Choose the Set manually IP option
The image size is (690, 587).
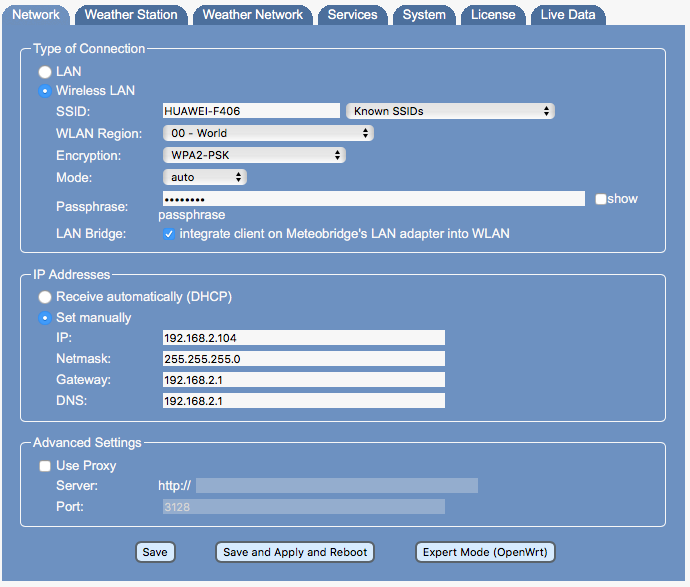(x=44, y=318)
